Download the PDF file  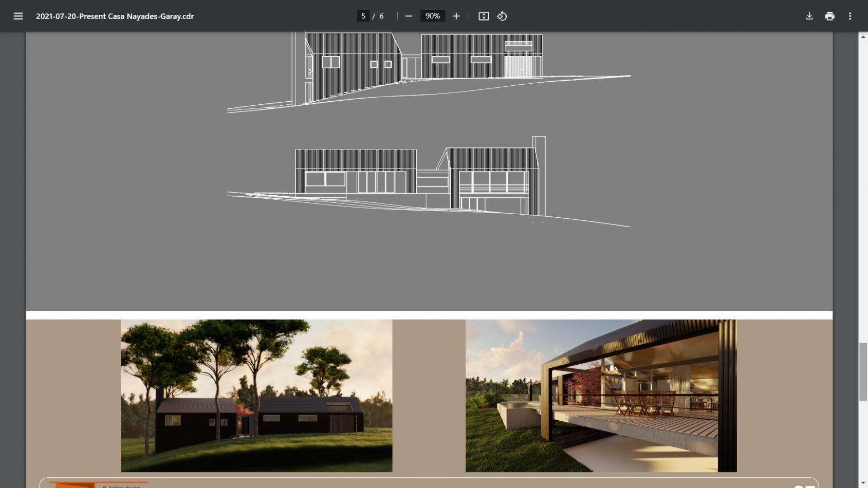[x=809, y=16]
